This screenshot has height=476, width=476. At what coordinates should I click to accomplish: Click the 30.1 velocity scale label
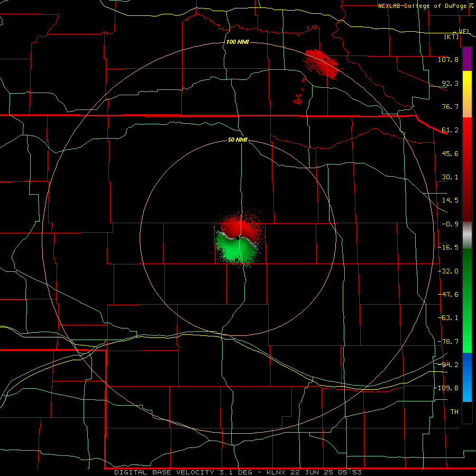(450, 177)
